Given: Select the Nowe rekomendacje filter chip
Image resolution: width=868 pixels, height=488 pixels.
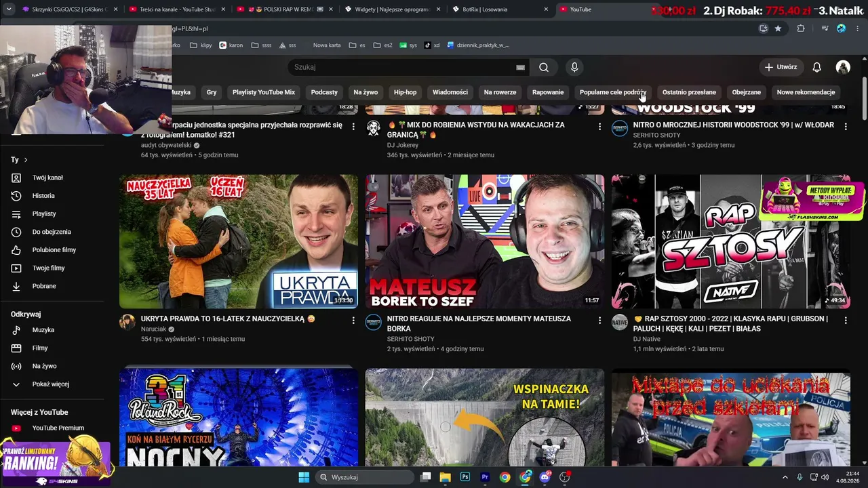Looking at the screenshot, I should [x=806, y=92].
